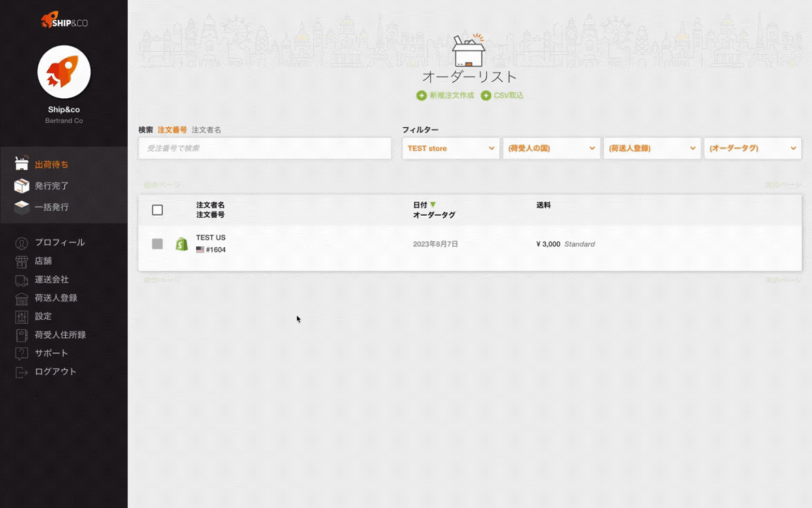Open 発行完了 menu item
812x508 pixels.
point(51,186)
